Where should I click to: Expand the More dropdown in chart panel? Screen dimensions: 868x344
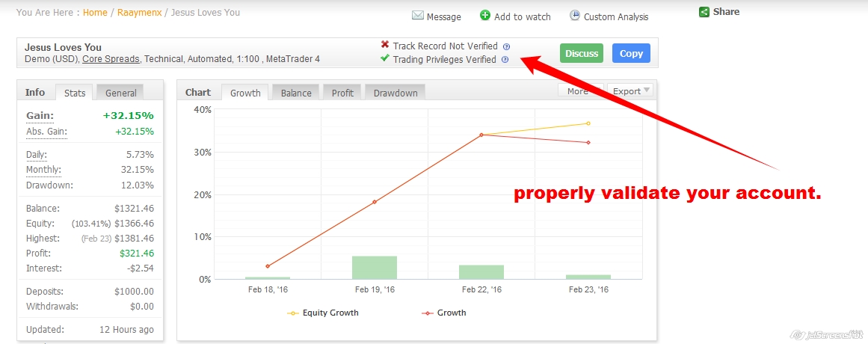[x=581, y=90]
